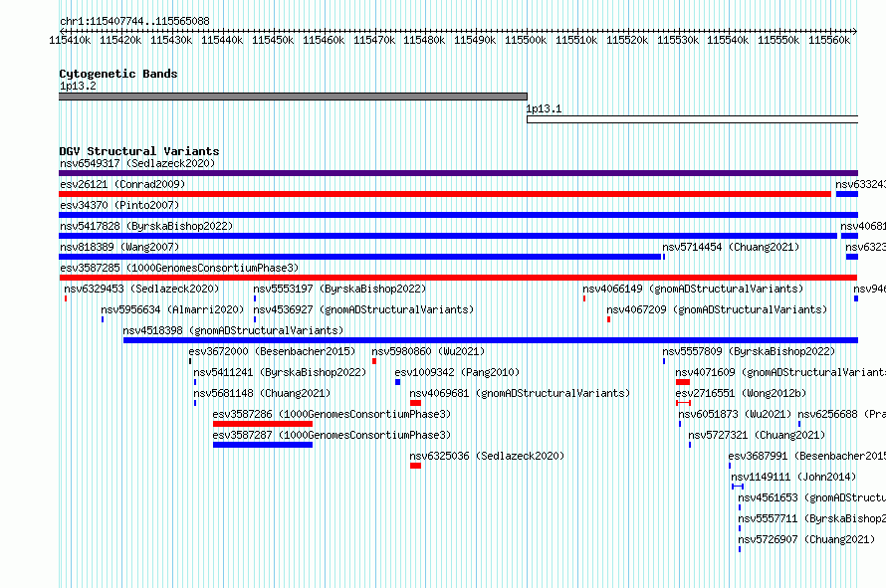886x588 pixels.
Task: Click nsv5727321 (Chuang2021) label
Action: tap(757, 435)
